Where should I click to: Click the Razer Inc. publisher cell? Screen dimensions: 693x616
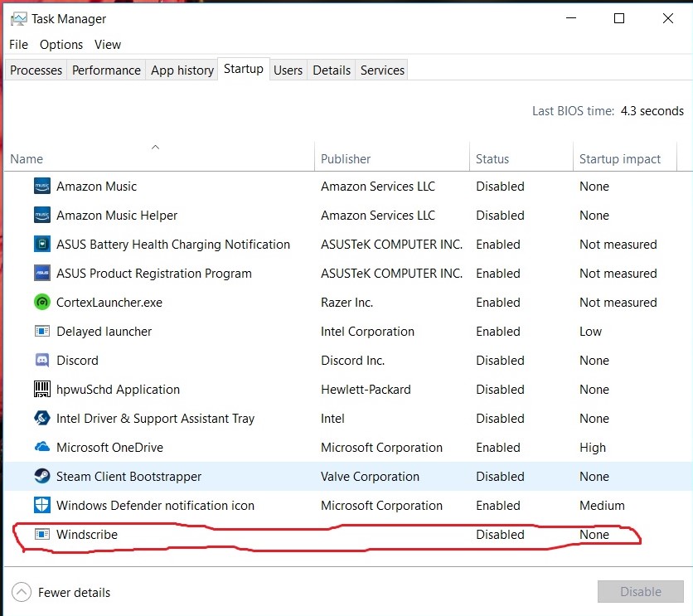(347, 303)
